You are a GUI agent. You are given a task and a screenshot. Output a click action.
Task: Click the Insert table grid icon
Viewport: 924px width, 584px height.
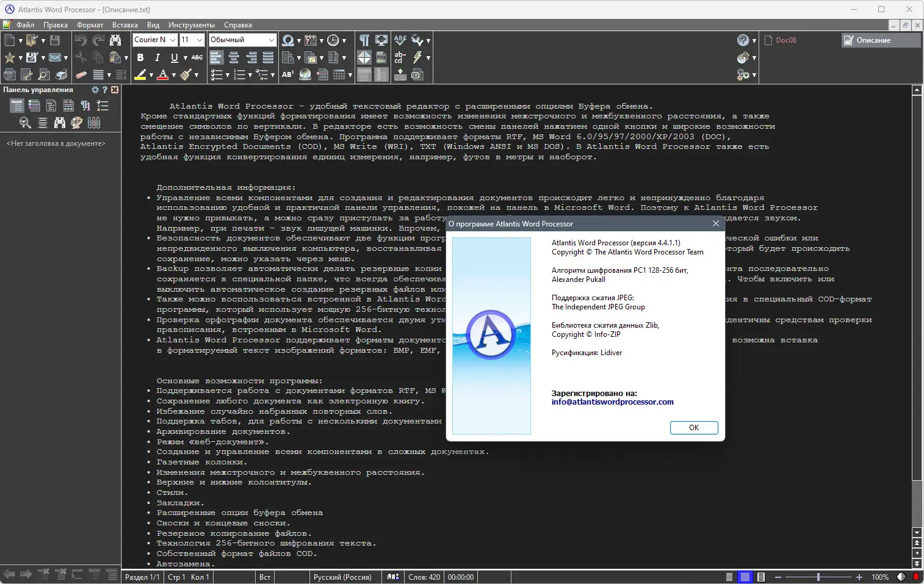pos(339,74)
